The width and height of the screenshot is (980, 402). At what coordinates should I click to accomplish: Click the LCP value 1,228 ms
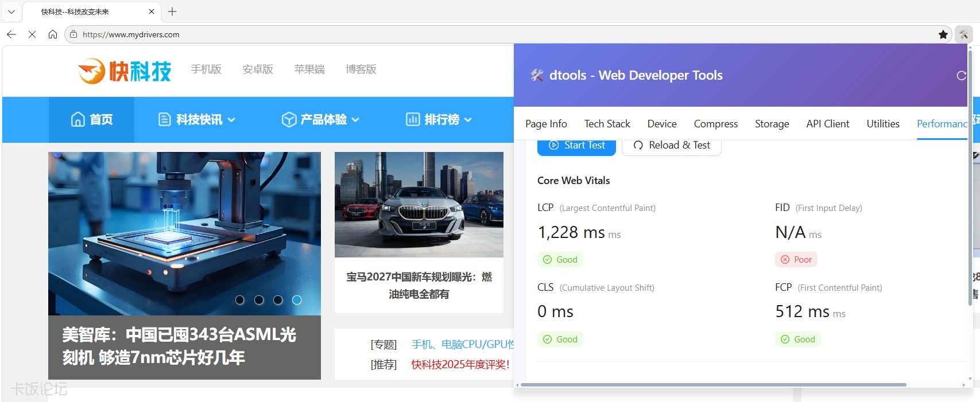click(571, 232)
